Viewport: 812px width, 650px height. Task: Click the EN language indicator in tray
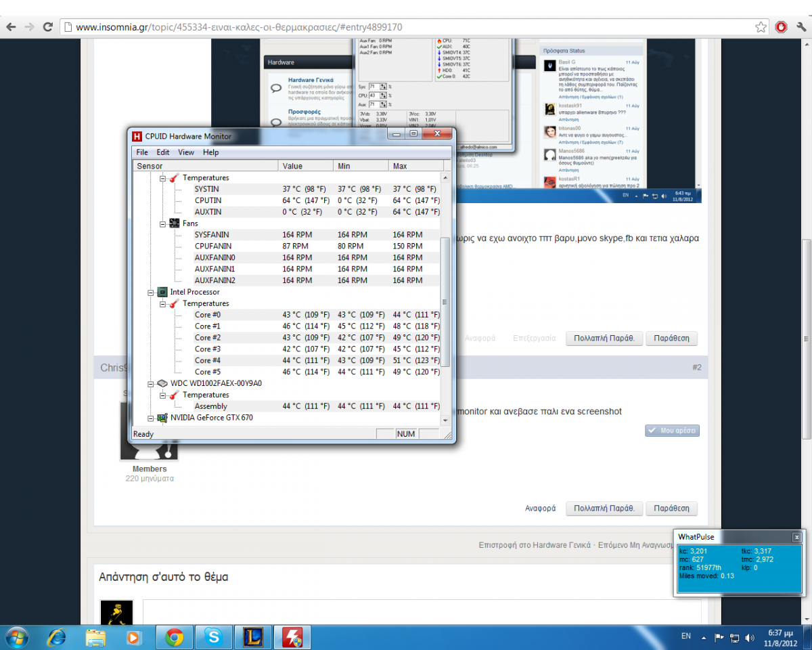tap(686, 636)
